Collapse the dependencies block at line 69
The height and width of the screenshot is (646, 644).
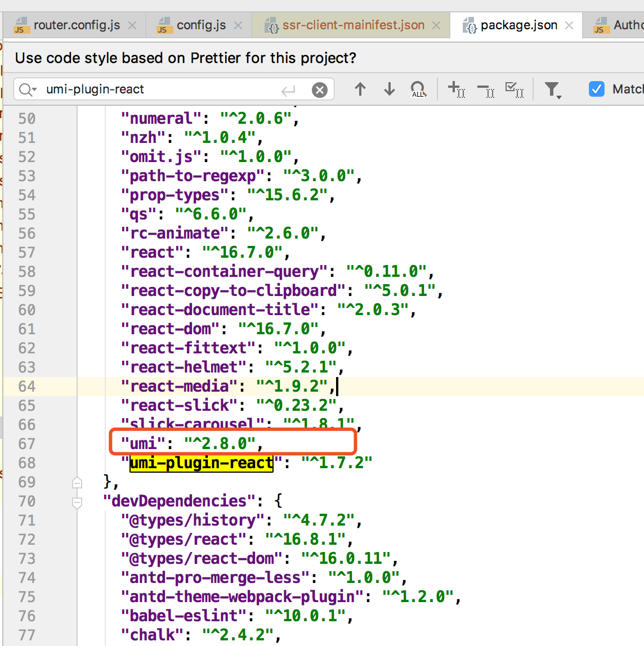pos(77,482)
